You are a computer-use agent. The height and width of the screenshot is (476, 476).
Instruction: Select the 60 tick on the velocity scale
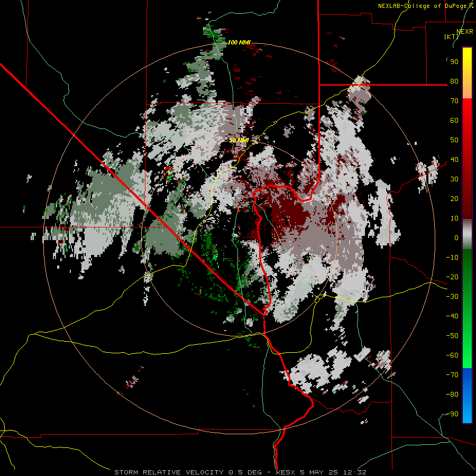tap(454, 121)
